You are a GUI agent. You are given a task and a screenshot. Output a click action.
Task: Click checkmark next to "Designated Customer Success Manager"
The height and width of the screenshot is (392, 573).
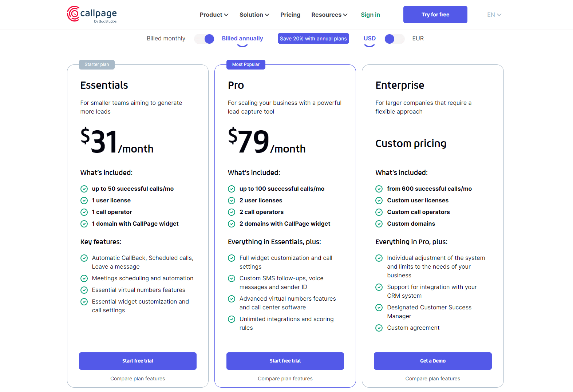click(379, 308)
